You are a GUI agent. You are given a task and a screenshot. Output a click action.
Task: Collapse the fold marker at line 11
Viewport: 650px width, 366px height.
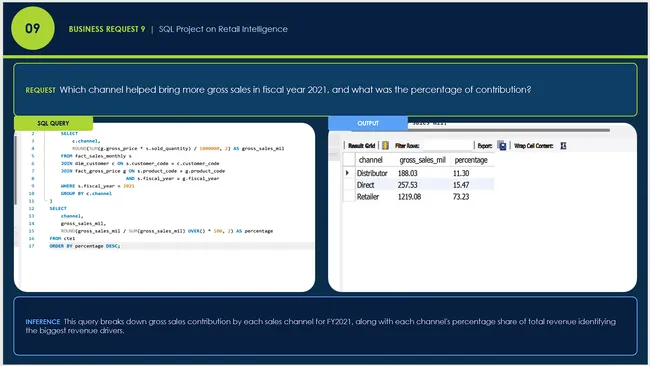point(47,201)
